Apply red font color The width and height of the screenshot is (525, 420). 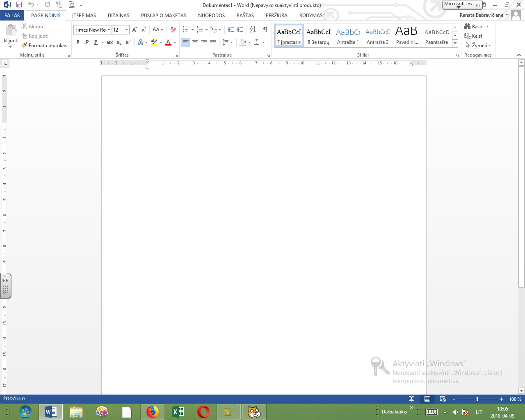pyautogui.click(x=168, y=42)
